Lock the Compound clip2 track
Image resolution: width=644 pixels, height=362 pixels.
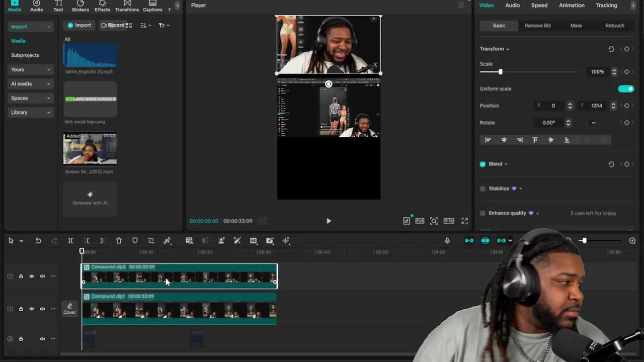click(x=21, y=276)
